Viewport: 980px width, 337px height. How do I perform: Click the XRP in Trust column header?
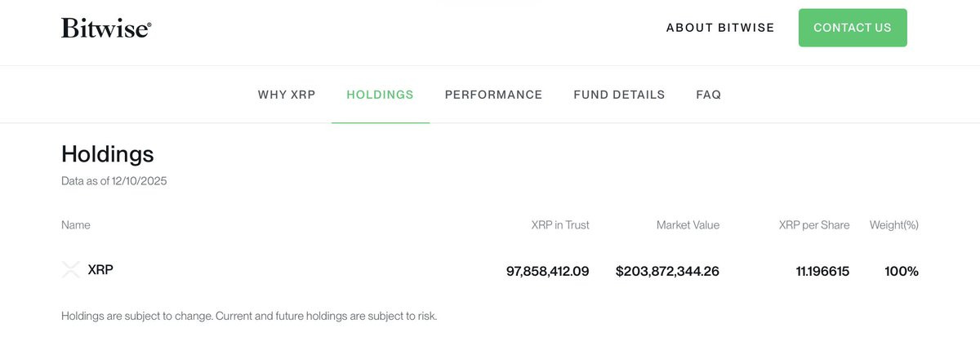pyautogui.click(x=559, y=224)
